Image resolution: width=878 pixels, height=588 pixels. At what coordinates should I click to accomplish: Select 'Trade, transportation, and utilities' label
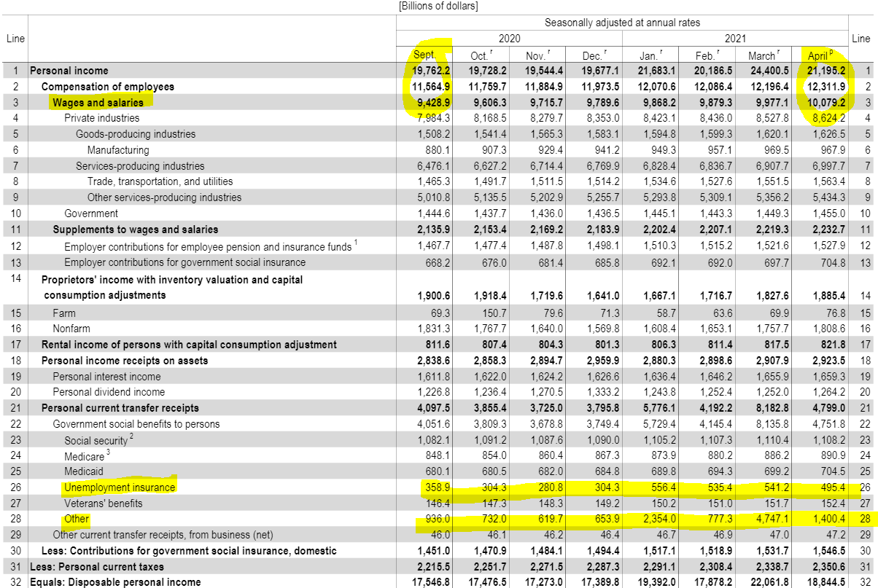pos(160,181)
